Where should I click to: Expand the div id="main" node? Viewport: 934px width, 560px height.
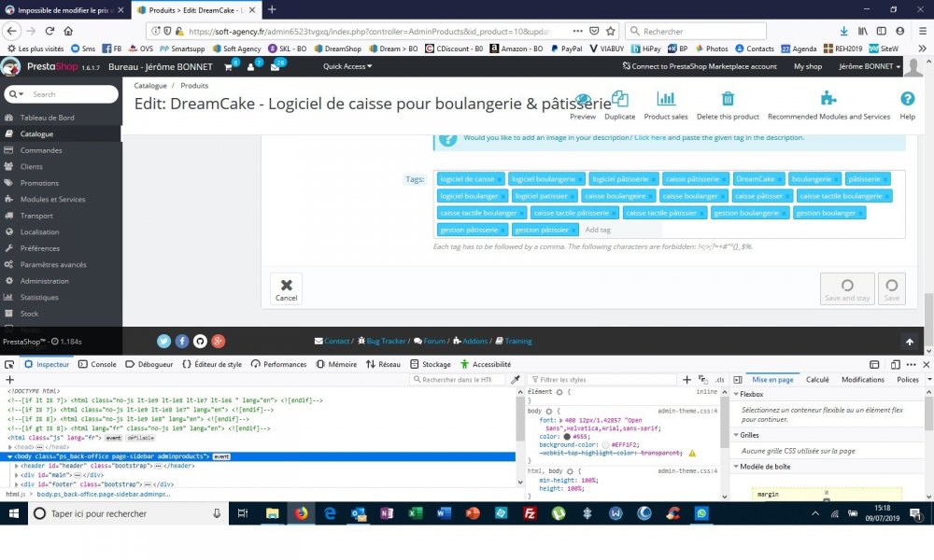tap(17, 475)
